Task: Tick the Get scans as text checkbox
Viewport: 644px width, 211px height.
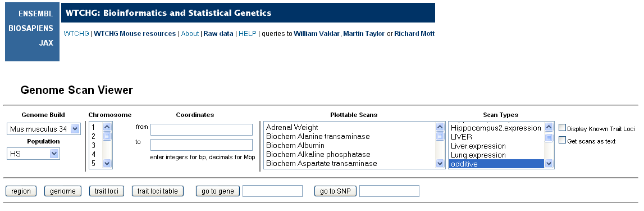Action: (562, 140)
